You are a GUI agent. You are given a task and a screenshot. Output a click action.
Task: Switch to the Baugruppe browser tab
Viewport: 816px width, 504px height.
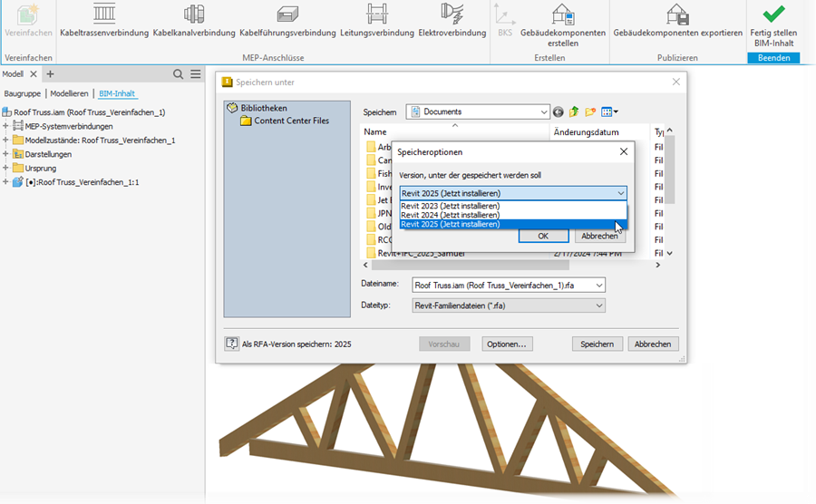tap(23, 93)
